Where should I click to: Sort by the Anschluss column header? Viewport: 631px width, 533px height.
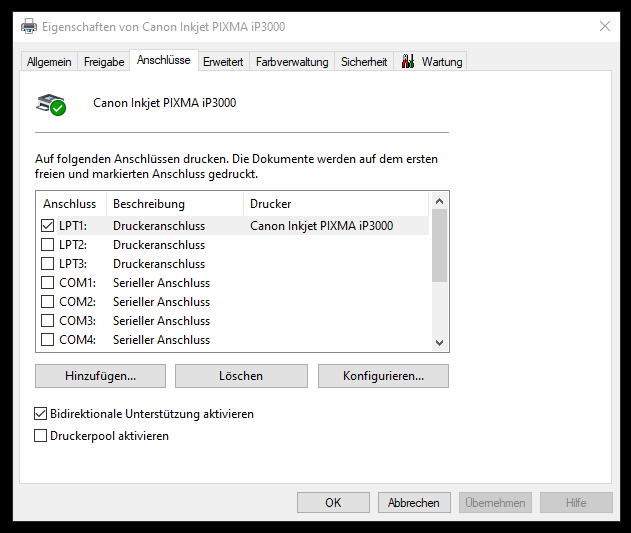pos(71,204)
